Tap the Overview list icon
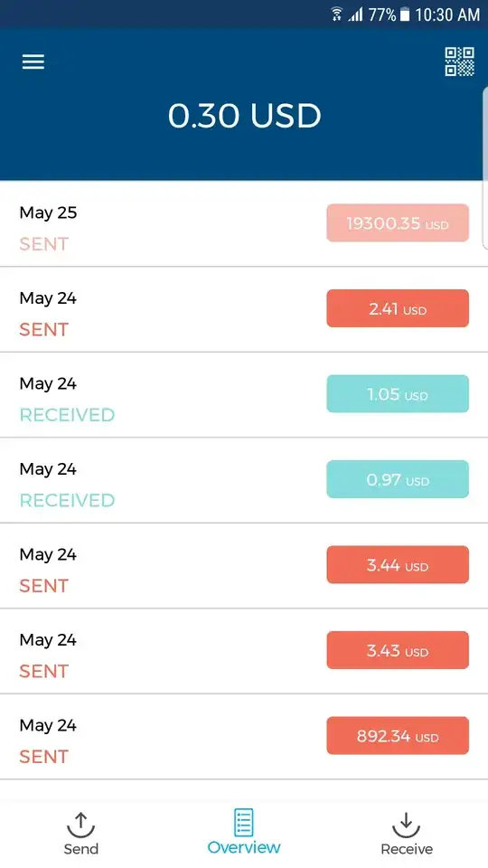The height and width of the screenshot is (868, 488). [243, 822]
